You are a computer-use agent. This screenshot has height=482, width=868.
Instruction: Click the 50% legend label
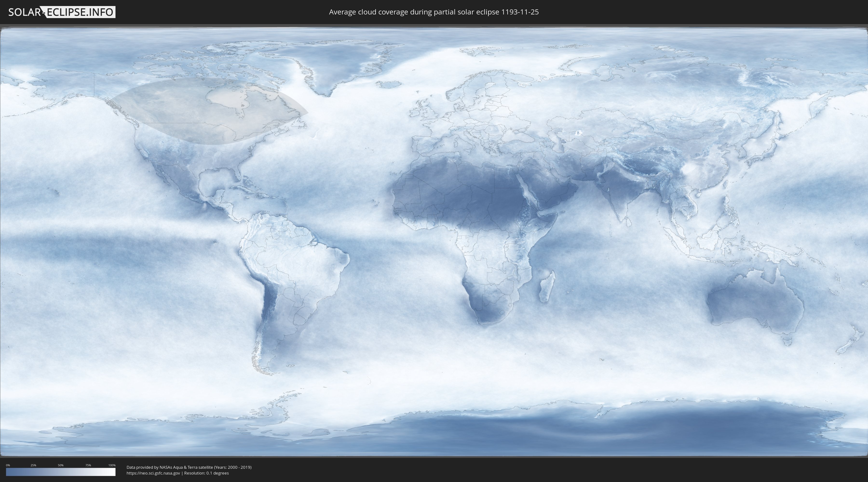pyautogui.click(x=61, y=465)
